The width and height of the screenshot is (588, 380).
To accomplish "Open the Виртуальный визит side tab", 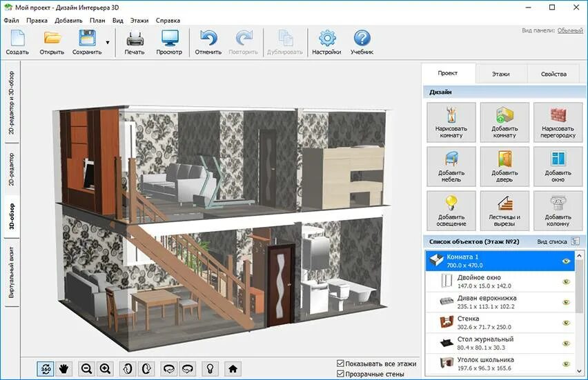I will click(12, 272).
